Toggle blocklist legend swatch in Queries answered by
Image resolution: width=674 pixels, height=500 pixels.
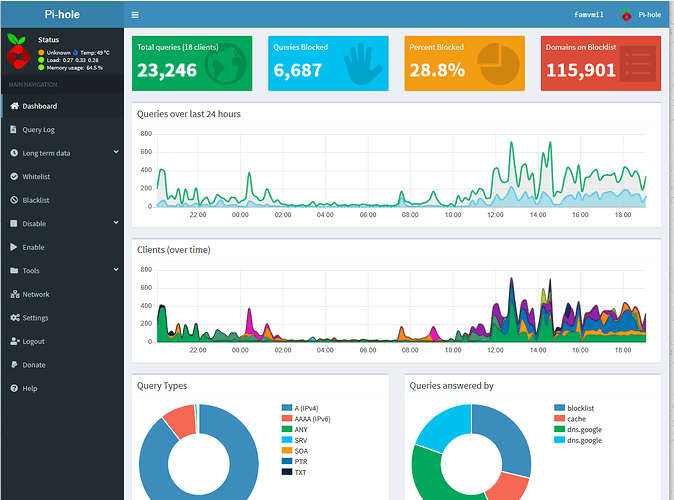[559, 408]
